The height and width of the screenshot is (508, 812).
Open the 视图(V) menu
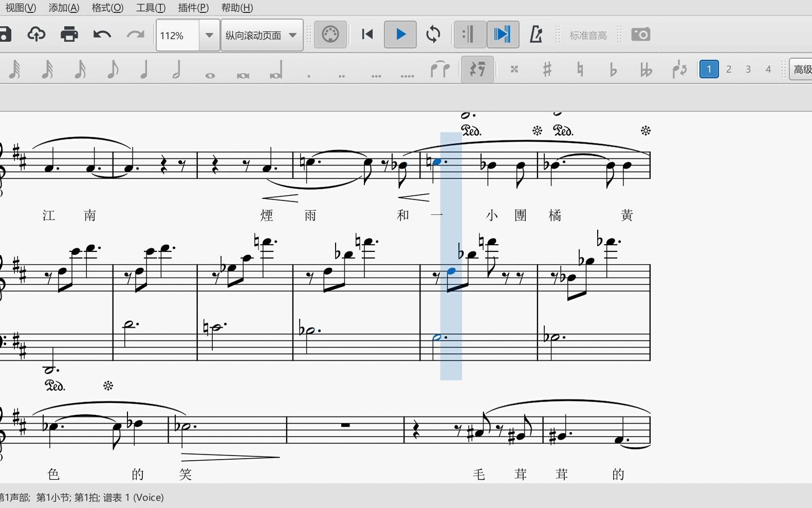[x=21, y=8]
